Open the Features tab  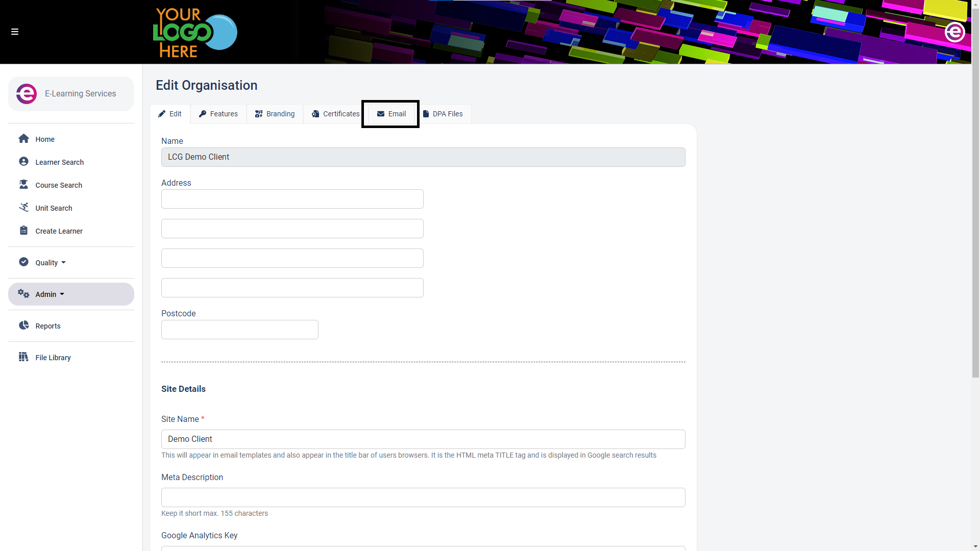tap(218, 114)
